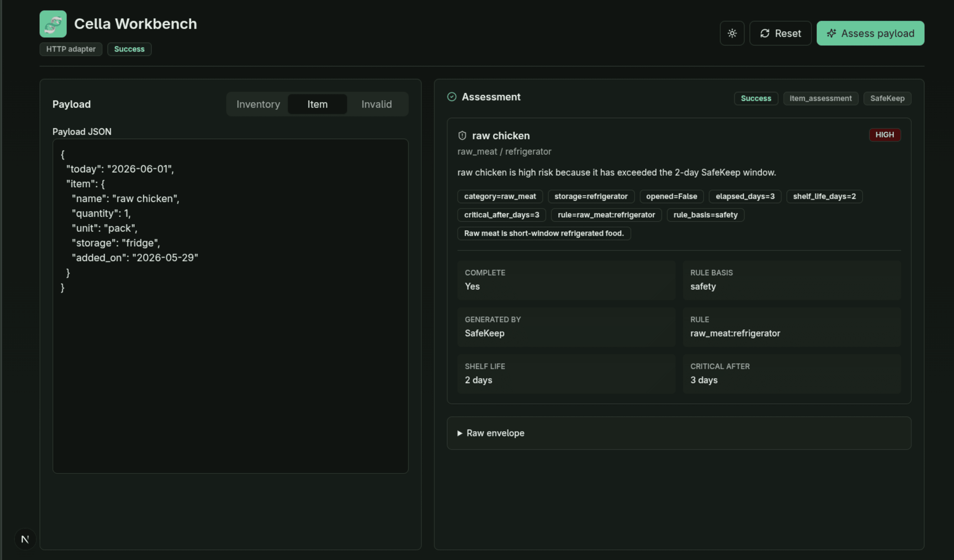Open the Next.js dev tools badge
The width and height of the screenshot is (954, 560).
pos(25,539)
